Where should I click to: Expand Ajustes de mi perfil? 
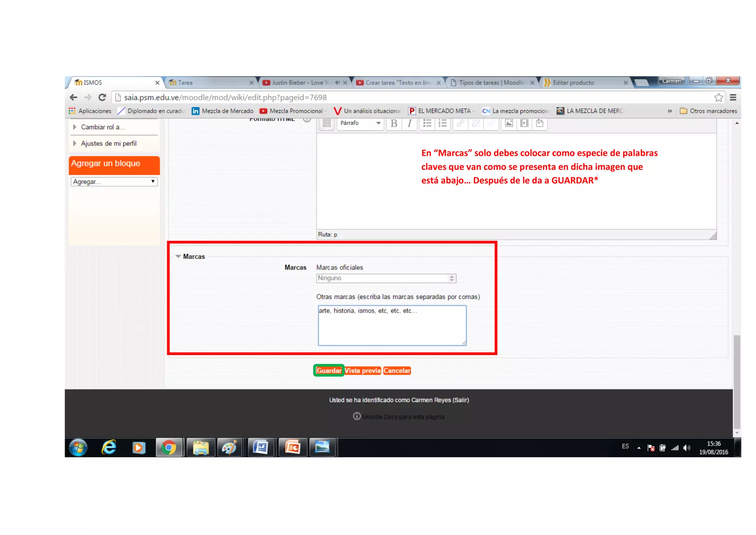coord(75,143)
